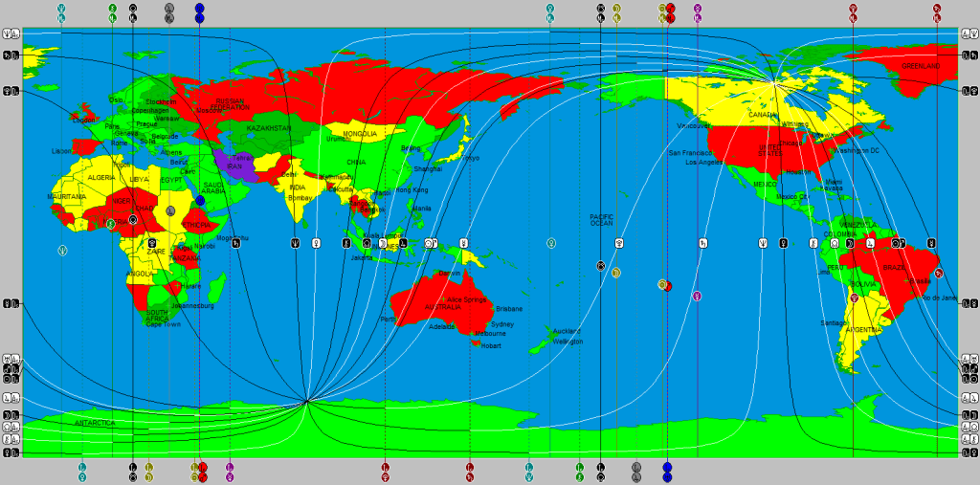Click the GREENLAND label
Viewport: 980px width, 485px height.
coord(920,66)
